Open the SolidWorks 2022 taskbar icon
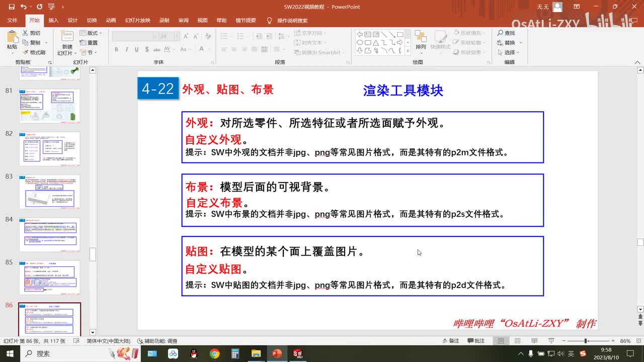 pos(298,353)
